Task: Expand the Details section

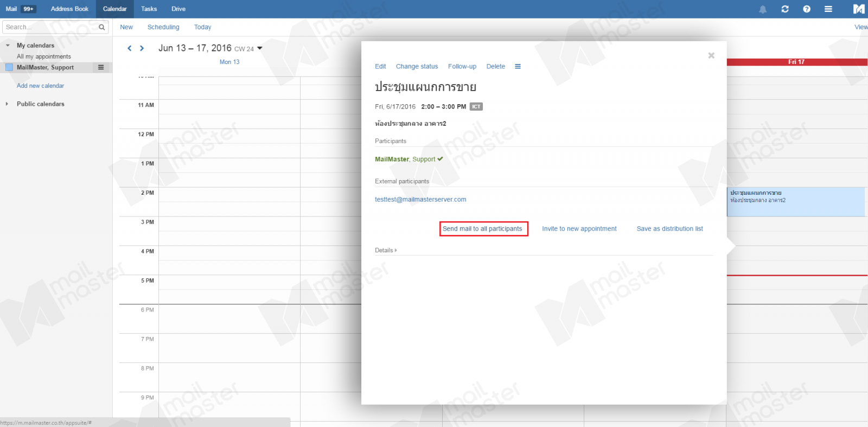Action: (386, 251)
